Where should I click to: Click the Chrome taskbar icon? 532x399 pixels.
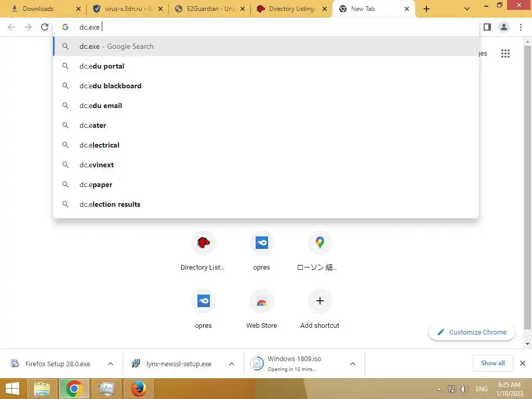(x=74, y=389)
